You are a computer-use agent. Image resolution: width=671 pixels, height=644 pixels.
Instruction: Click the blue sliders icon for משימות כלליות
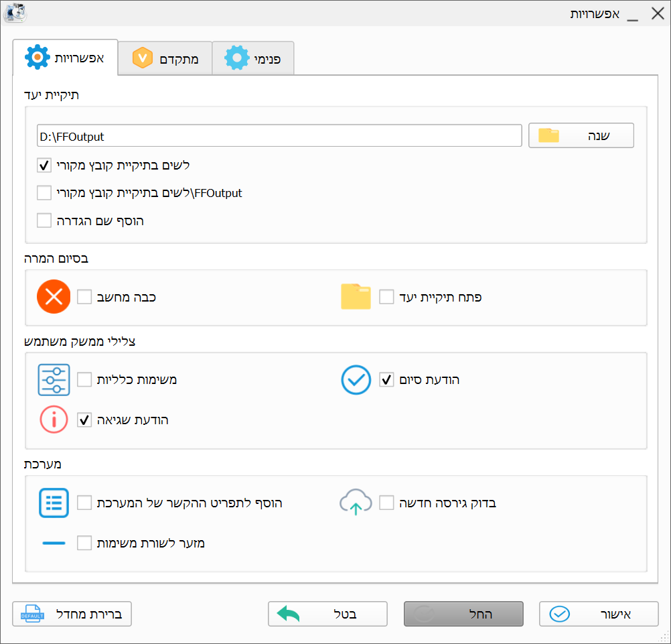click(54, 380)
